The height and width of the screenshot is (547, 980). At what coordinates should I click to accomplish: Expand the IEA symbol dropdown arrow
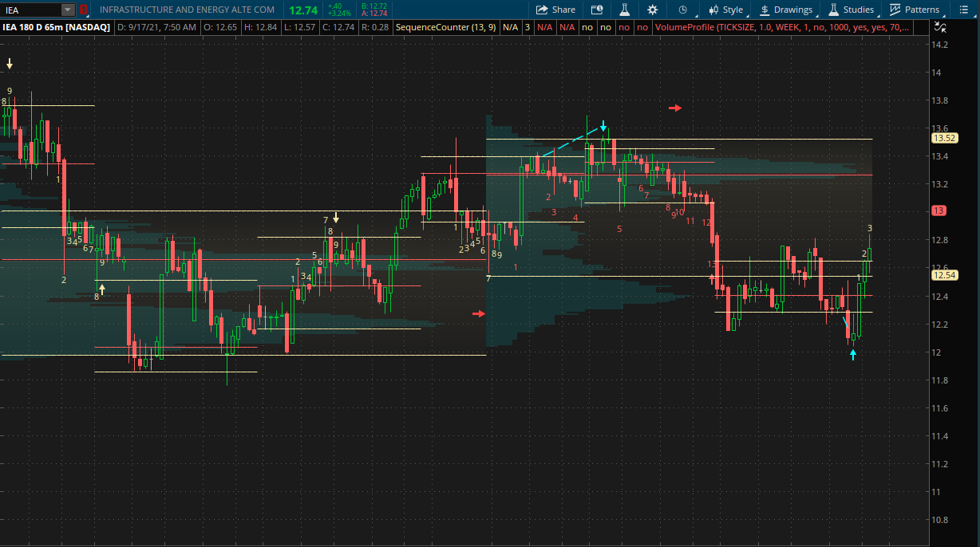68,10
